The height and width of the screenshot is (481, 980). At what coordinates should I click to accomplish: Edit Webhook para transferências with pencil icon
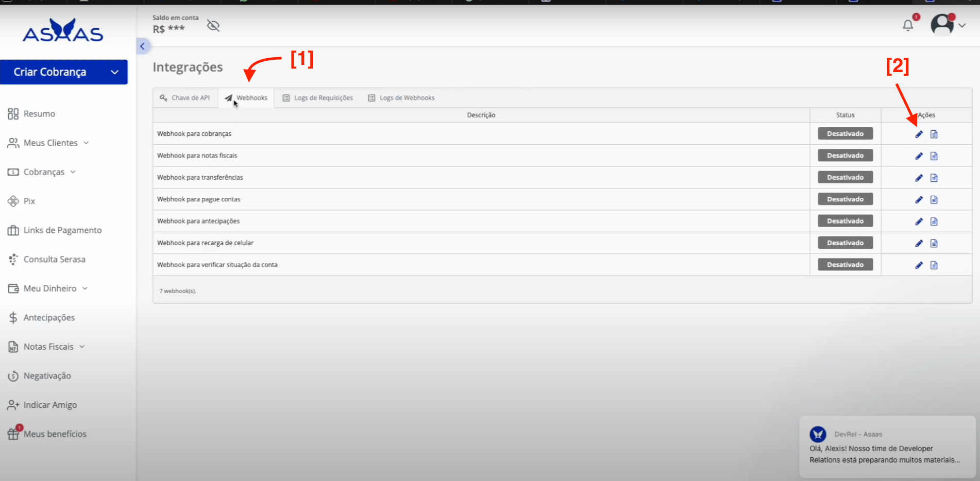tap(919, 178)
